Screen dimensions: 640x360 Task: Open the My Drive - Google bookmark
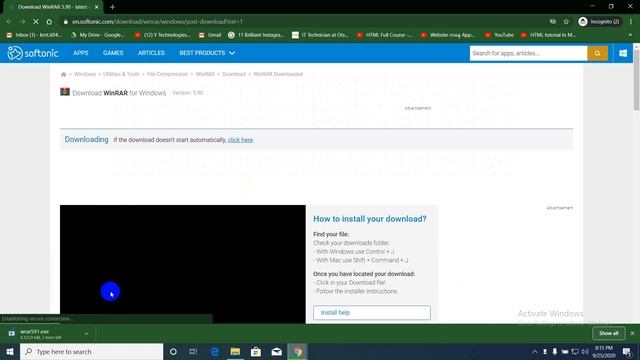click(x=98, y=35)
